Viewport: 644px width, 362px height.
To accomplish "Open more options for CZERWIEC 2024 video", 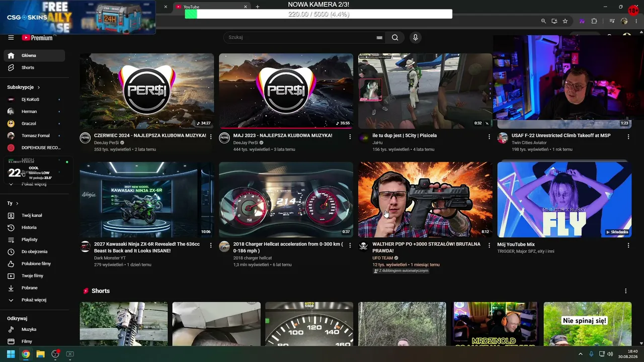I will click(211, 136).
